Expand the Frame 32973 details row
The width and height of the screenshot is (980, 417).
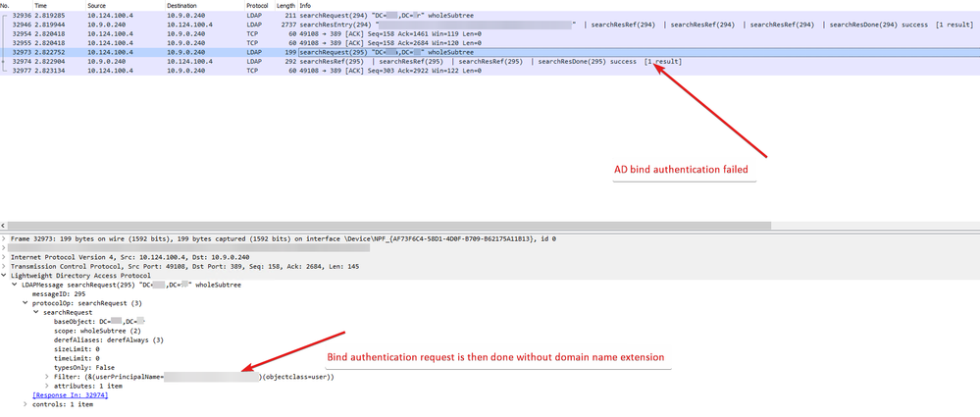pyautogui.click(x=4, y=238)
